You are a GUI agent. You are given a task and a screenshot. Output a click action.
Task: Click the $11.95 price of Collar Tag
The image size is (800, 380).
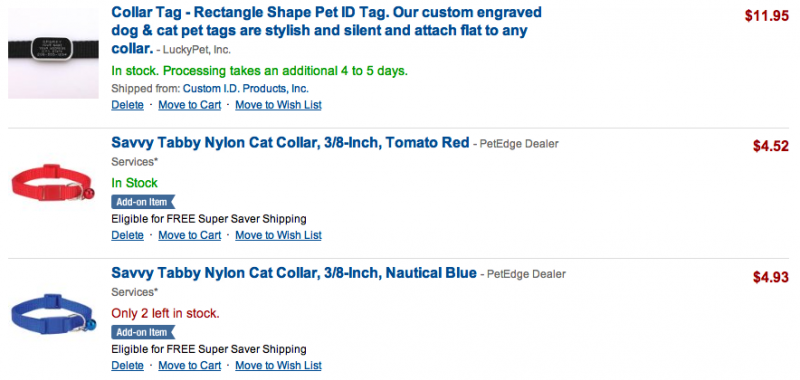[767, 16]
